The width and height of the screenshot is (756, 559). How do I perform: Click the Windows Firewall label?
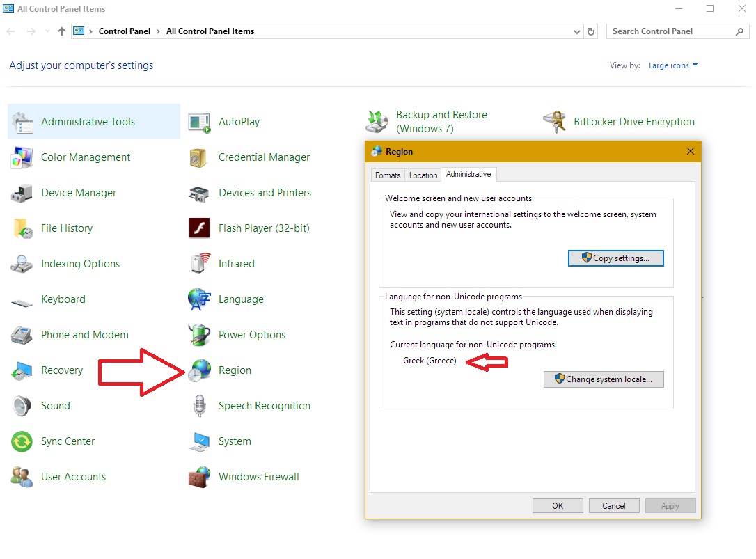point(259,477)
